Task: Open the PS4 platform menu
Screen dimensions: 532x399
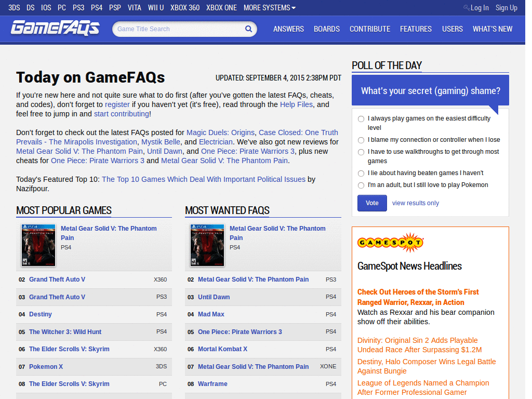Action: point(97,8)
